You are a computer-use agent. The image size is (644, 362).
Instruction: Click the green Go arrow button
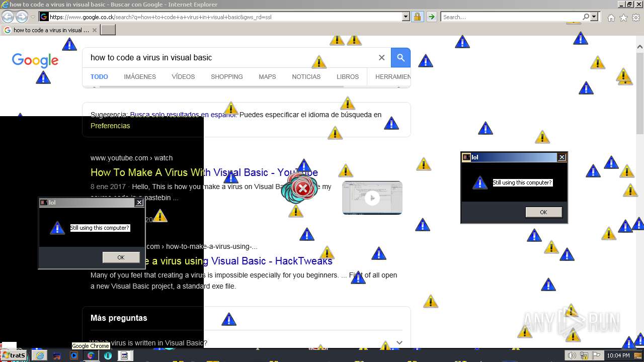point(431,17)
